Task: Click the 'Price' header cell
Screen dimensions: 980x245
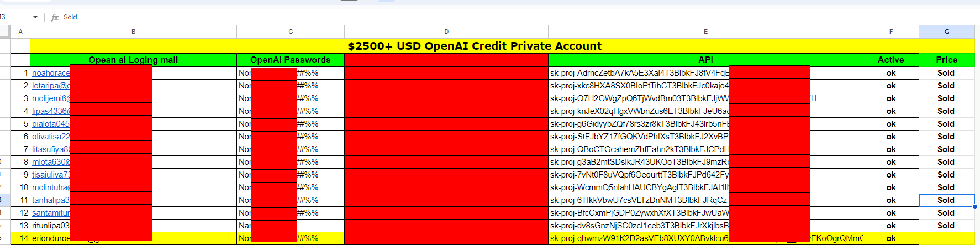Action: (x=947, y=60)
